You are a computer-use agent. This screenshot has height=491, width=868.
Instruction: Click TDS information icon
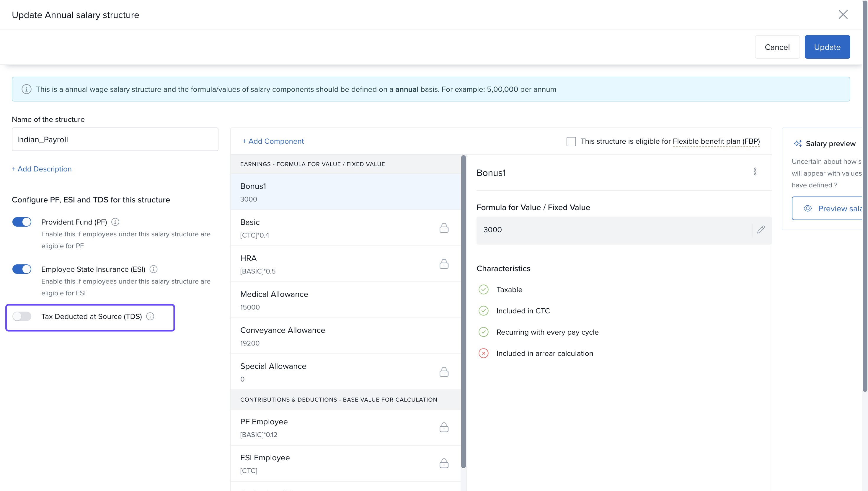[x=150, y=316]
